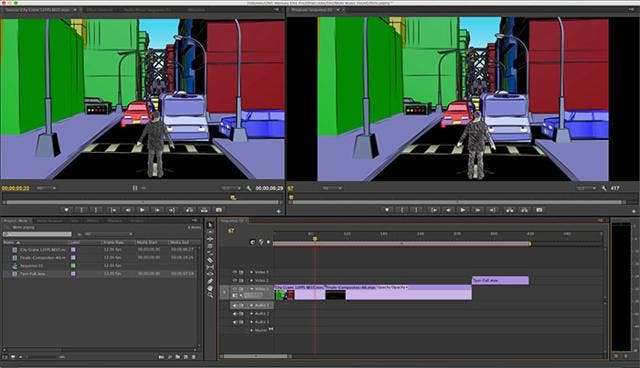This screenshot has height=368, width=640.
Task: Mark In point in the Source monitor
Action: click(x=82, y=210)
